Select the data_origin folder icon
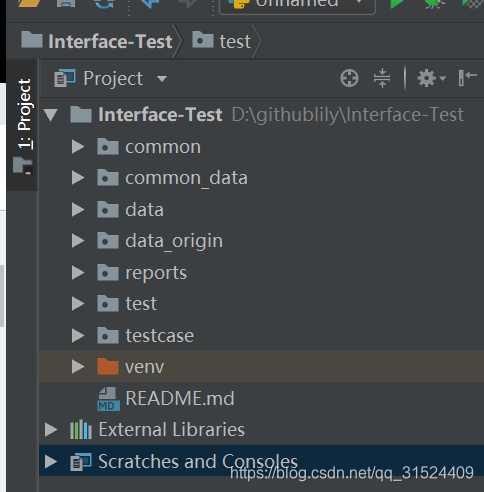Image resolution: width=484 pixels, height=492 pixels. point(108,241)
